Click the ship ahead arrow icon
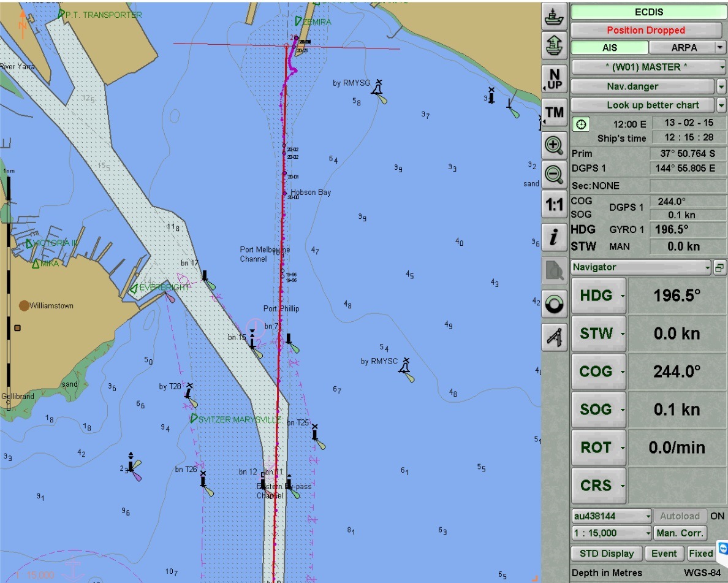728x583 pixels. click(x=555, y=45)
